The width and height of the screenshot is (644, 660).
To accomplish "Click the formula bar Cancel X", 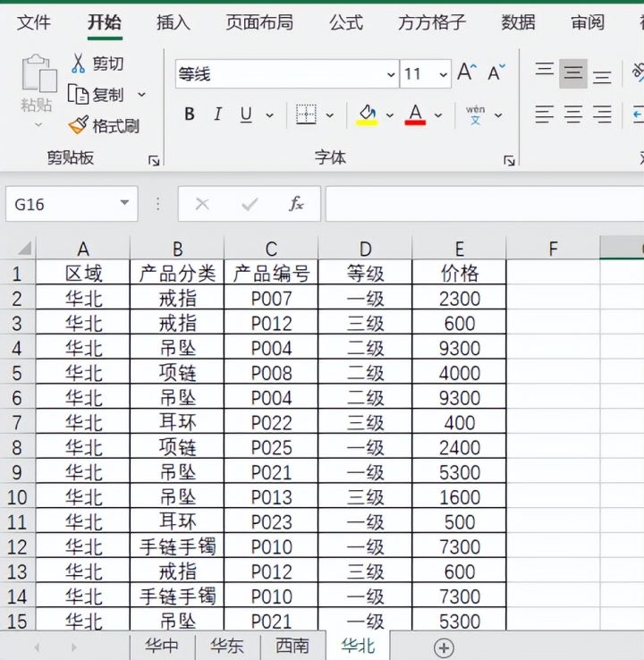I will [202, 204].
